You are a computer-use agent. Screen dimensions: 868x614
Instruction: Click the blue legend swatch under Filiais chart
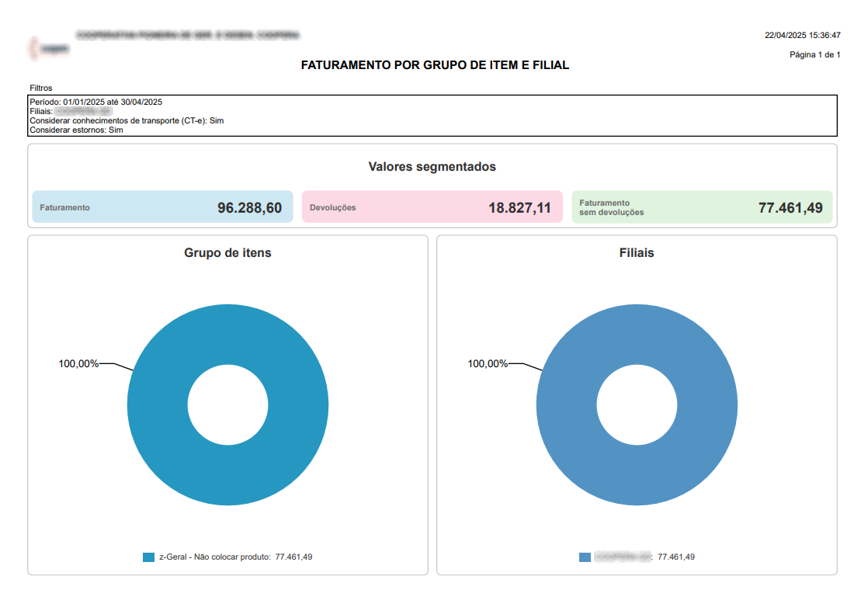pos(585,557)
